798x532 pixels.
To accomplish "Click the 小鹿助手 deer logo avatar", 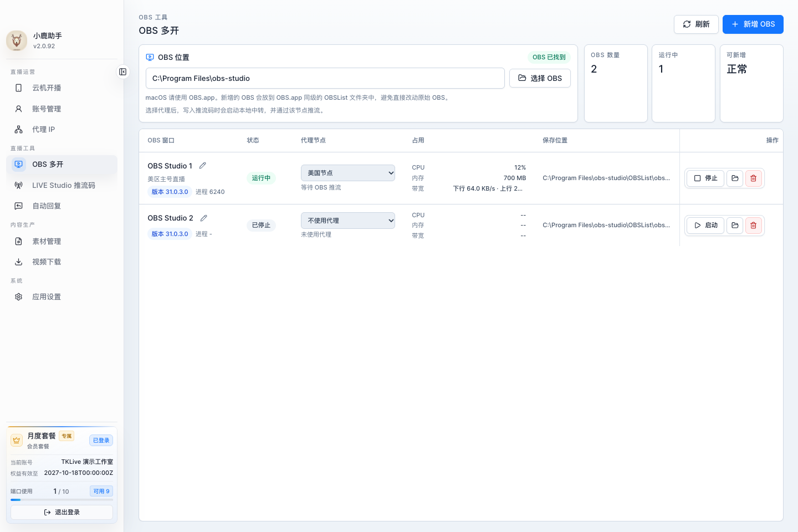I will (17, 40).
